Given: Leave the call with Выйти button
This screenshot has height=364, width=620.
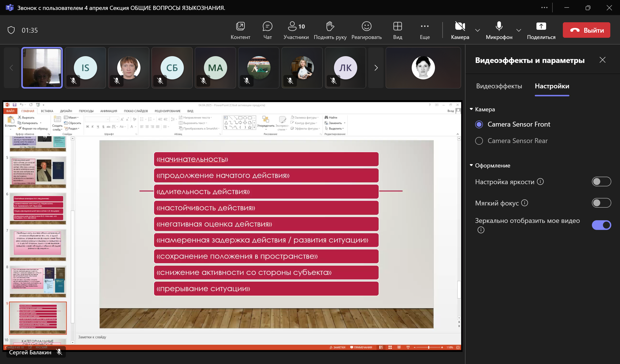Looking at the screenshot, I should coord(586,30).
